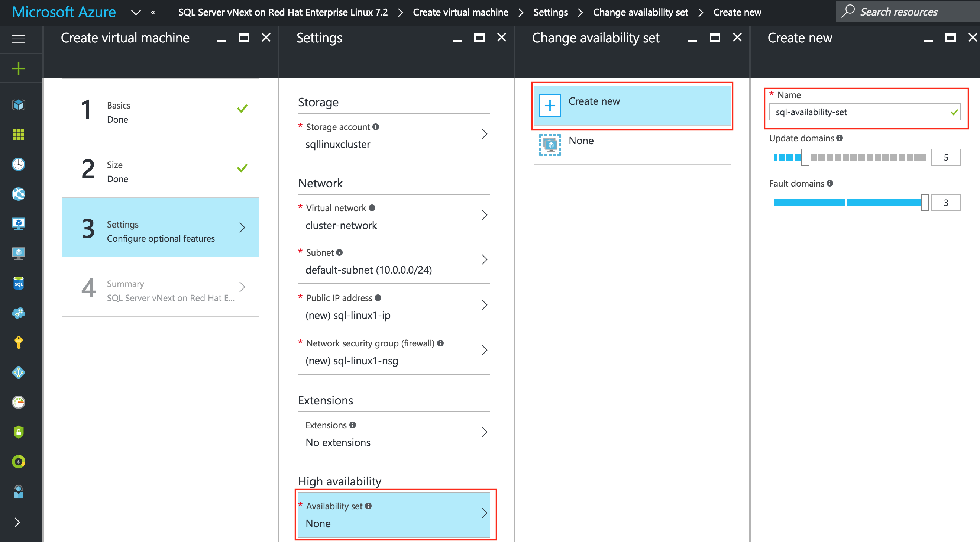Image resolution: width=980 pixels, height=542 pixels.
Task: Select the None availability set icon
Action: pyautogui.click(x=550, y=145)
